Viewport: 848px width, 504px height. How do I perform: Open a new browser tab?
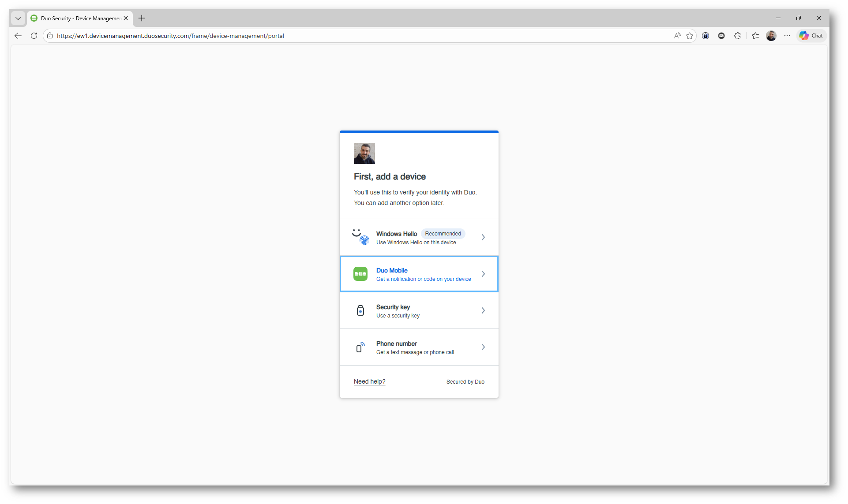point(142,18)
